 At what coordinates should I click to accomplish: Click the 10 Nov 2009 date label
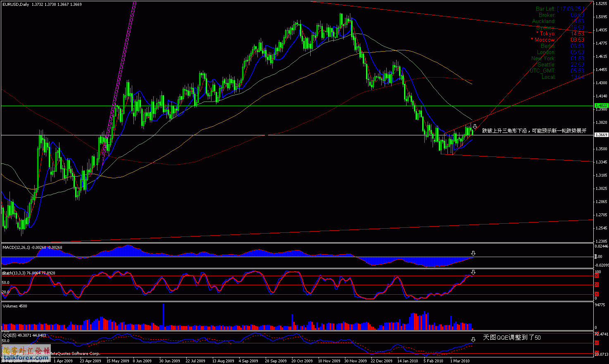[x=329, y=361]
